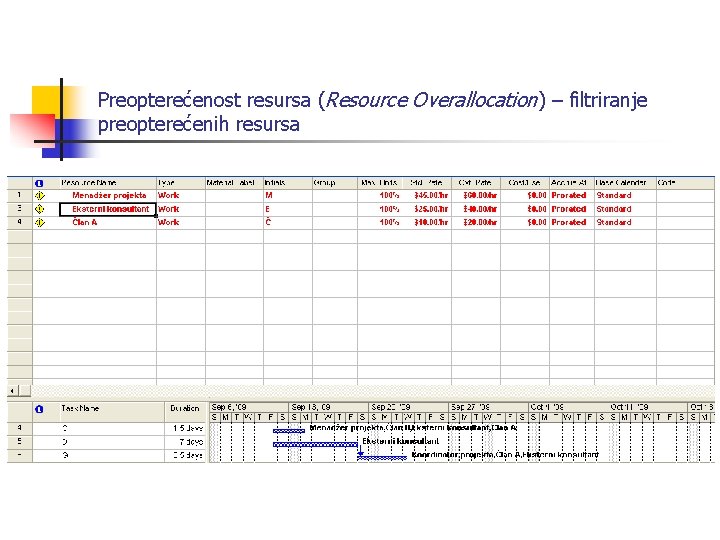Click indicators info icon in task table header
This screenshot has height=540, width=720.
click(x=39, y=409)
